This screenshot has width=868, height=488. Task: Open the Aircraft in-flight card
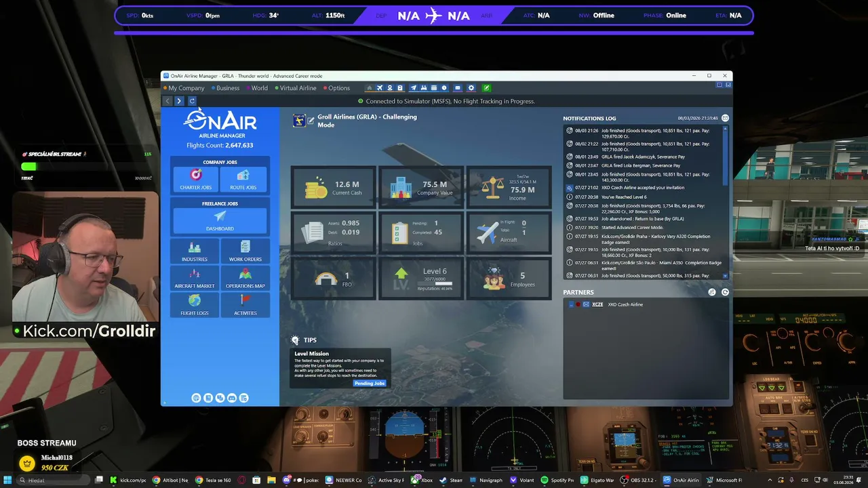coord(509,232)
